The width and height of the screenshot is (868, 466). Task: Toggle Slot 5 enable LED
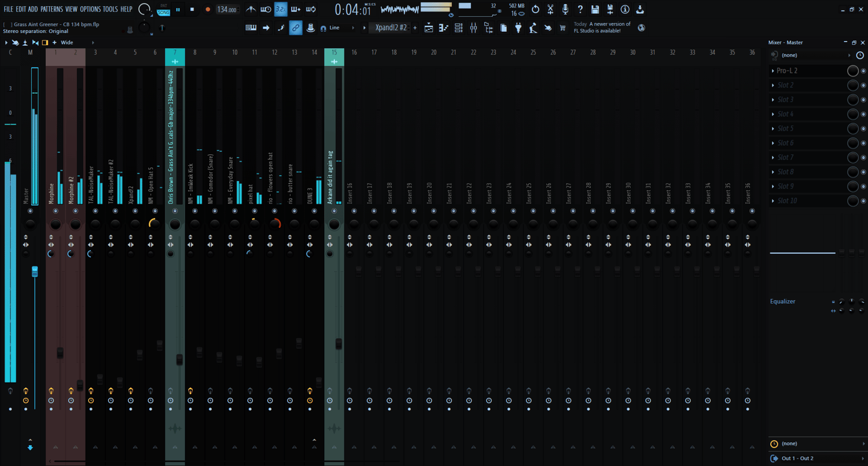863,128
